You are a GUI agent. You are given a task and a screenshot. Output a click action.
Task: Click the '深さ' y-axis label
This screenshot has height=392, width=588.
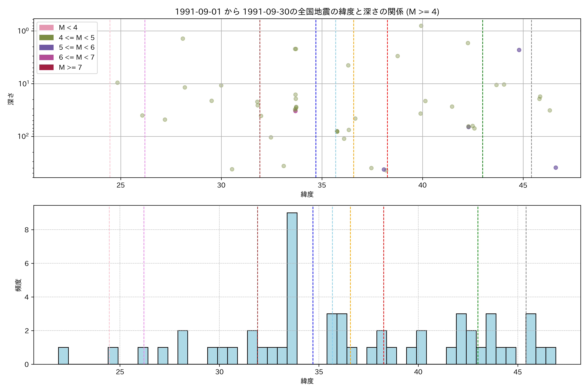pos(11,99)
